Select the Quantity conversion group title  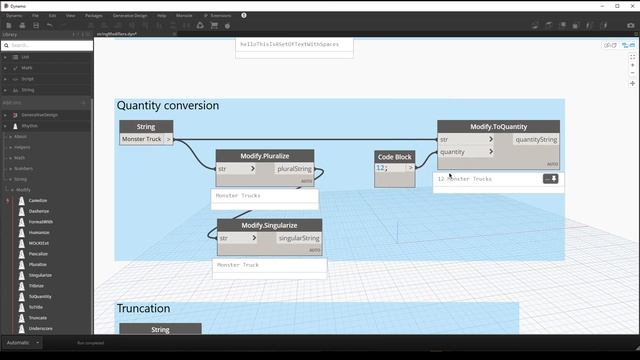pos(168,106)
